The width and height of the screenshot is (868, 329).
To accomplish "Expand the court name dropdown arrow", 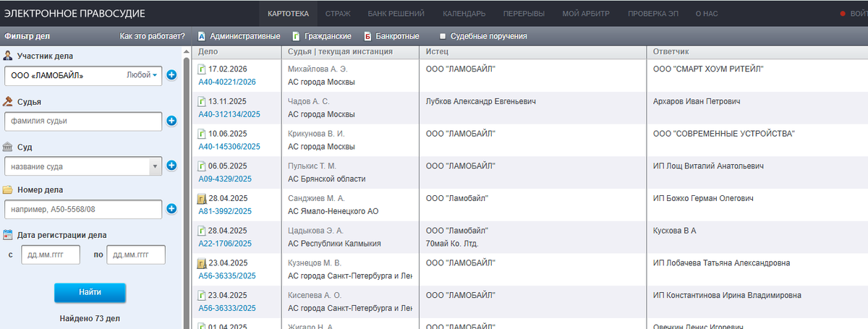I will [155, 166].
